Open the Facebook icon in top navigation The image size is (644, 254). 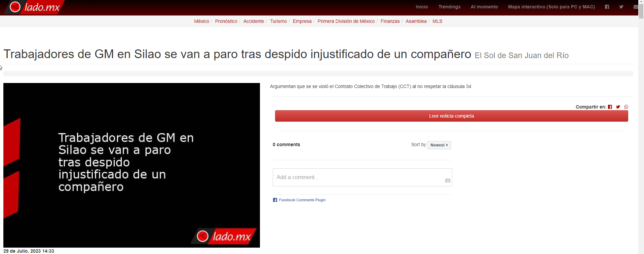(607, 7)
